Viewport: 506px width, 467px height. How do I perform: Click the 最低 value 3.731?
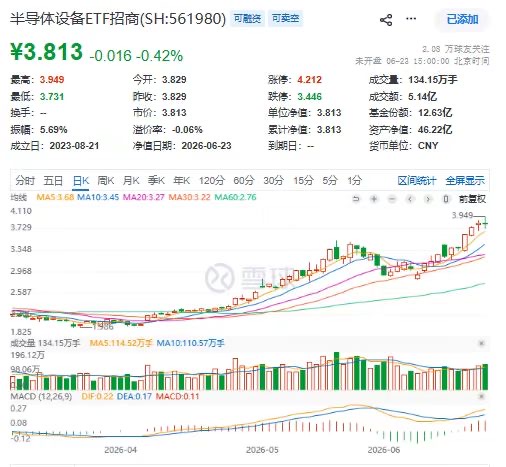coord(52,97)
